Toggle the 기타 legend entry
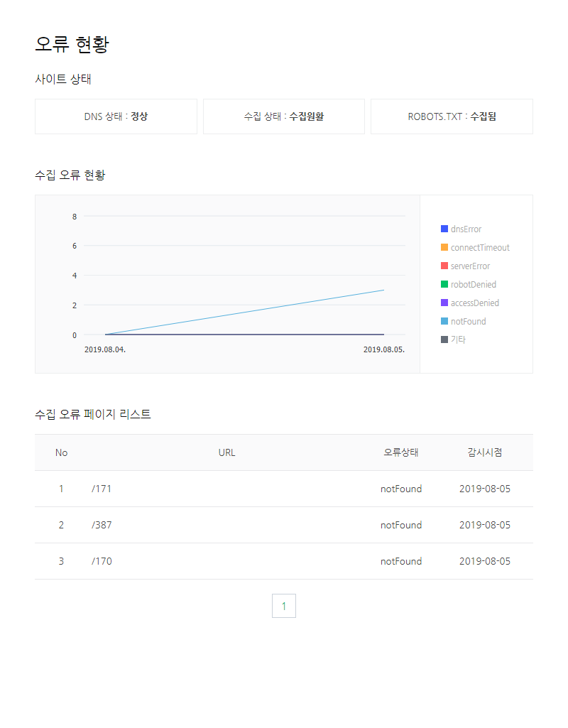568x728 pixels. pyautogui.click(x=458, y=339)
